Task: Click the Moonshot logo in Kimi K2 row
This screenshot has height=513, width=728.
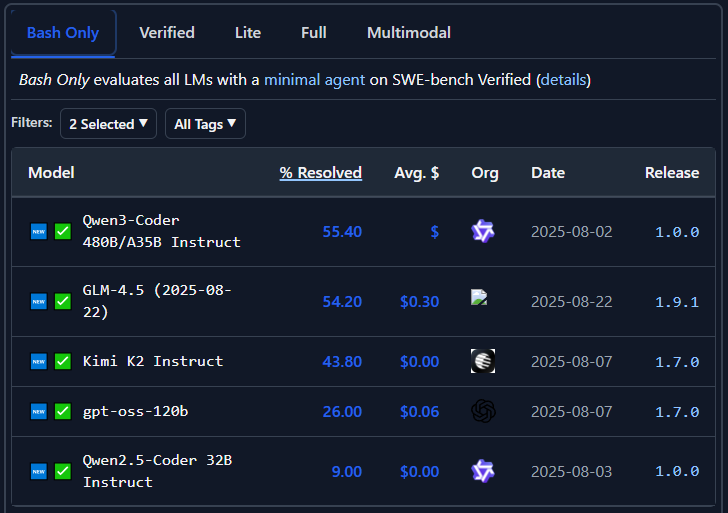Action: pyautogui.click(x=483, y=361)
